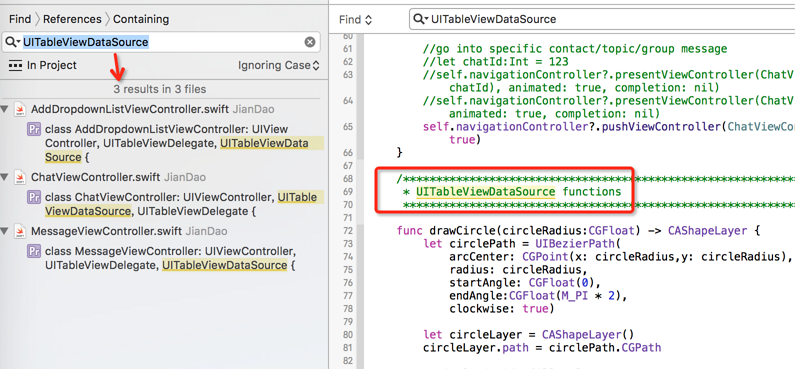
Task: Click the navigator search field with UITableViewDataSource
Action: pyautogui.click(x=161, y=42)
